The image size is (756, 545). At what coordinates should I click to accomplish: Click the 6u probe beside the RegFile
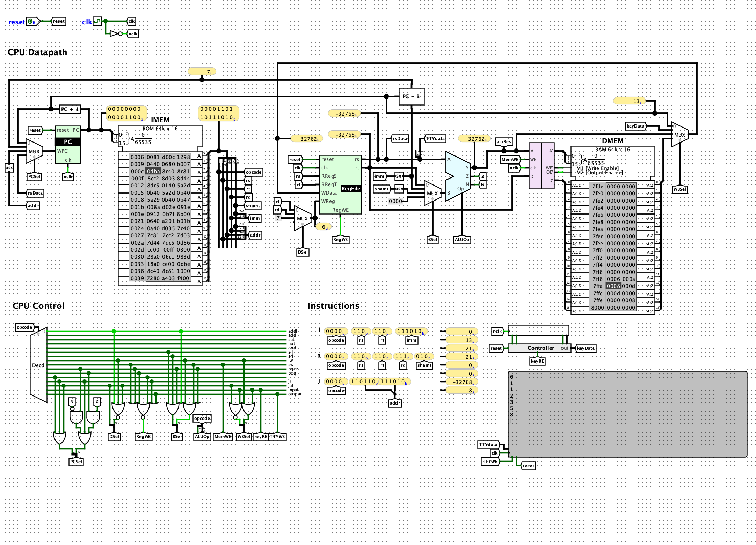coord(323,227)
